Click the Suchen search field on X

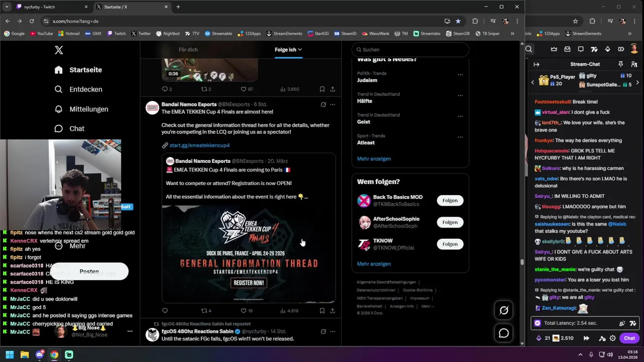tap(410, 50)
